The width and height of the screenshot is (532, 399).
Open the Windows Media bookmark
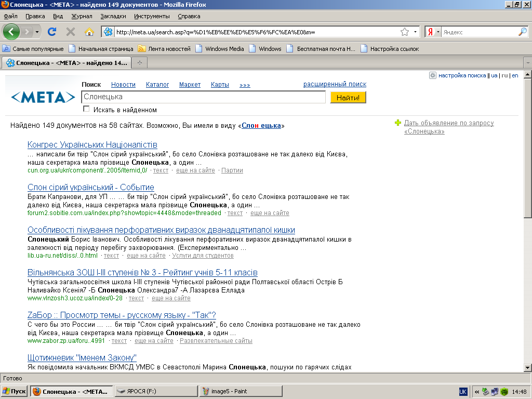[x=220, y=49]
